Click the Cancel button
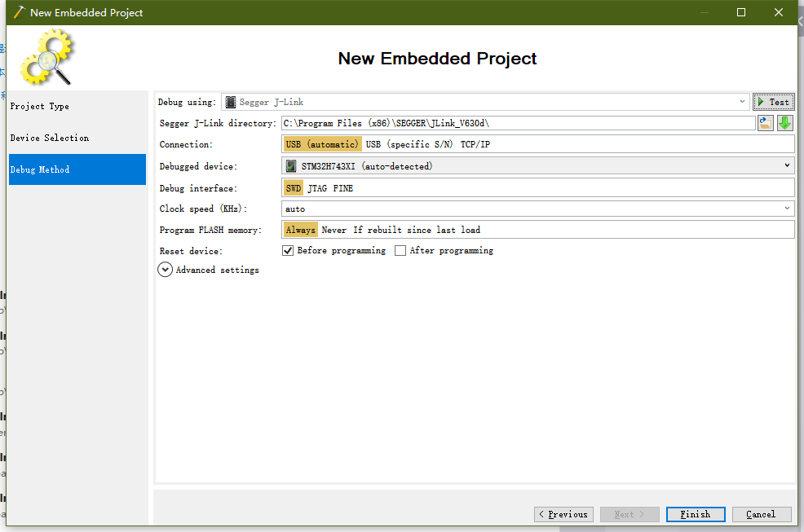The width and height of the screenshot is (804, 532). [x=762, y=514]
